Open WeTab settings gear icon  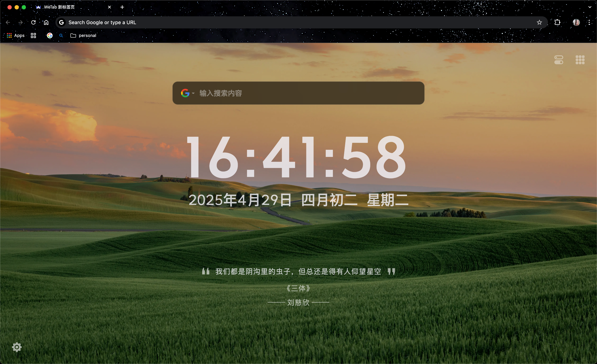point(17,347)
